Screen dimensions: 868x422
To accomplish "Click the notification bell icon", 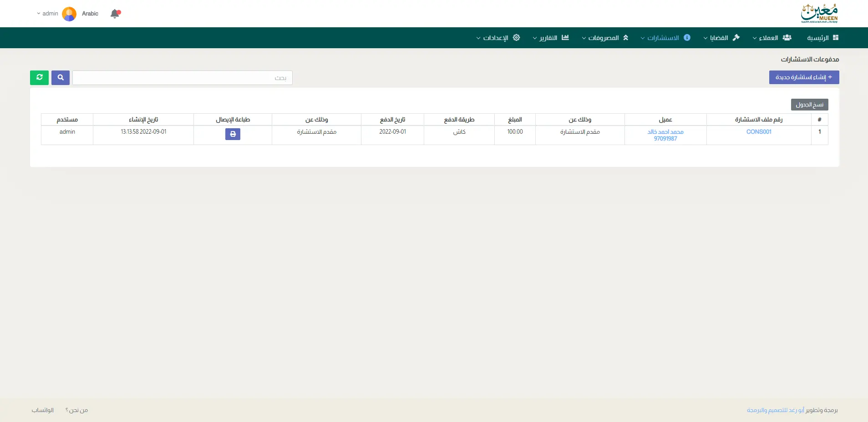I will [115, 14].
